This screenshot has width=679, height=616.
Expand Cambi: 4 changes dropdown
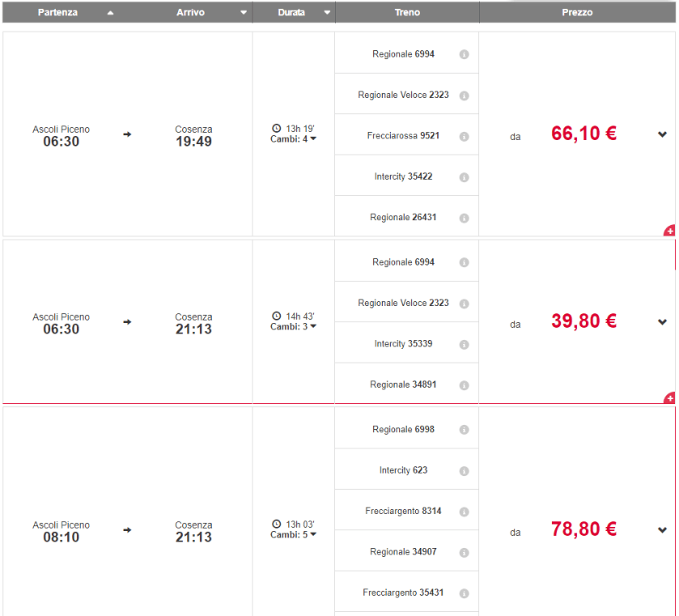[294, 139]
